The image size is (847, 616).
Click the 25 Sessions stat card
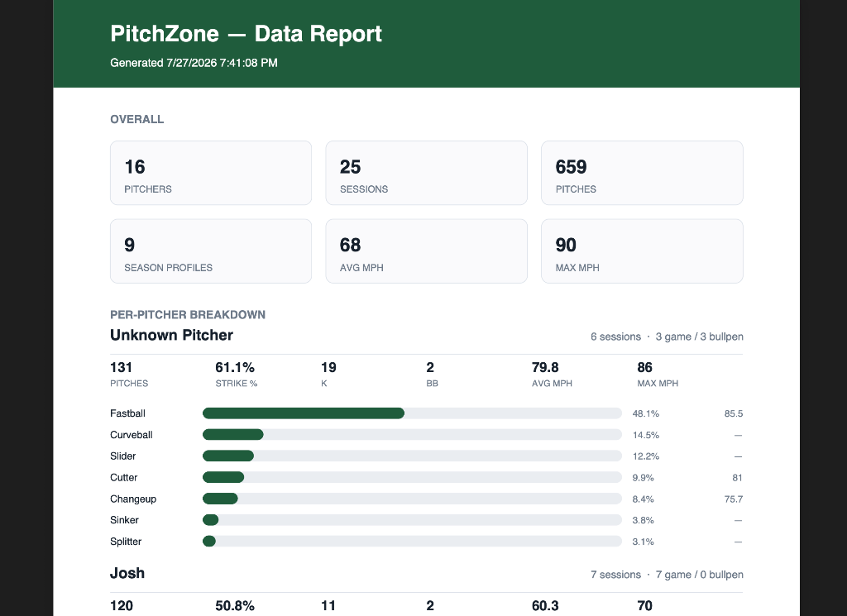(426, 173)
